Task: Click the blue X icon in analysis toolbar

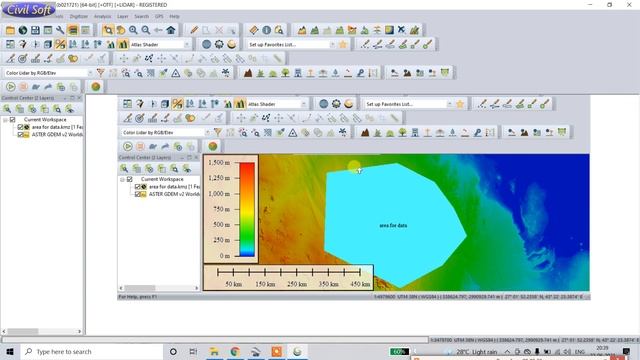Action: 402,30
